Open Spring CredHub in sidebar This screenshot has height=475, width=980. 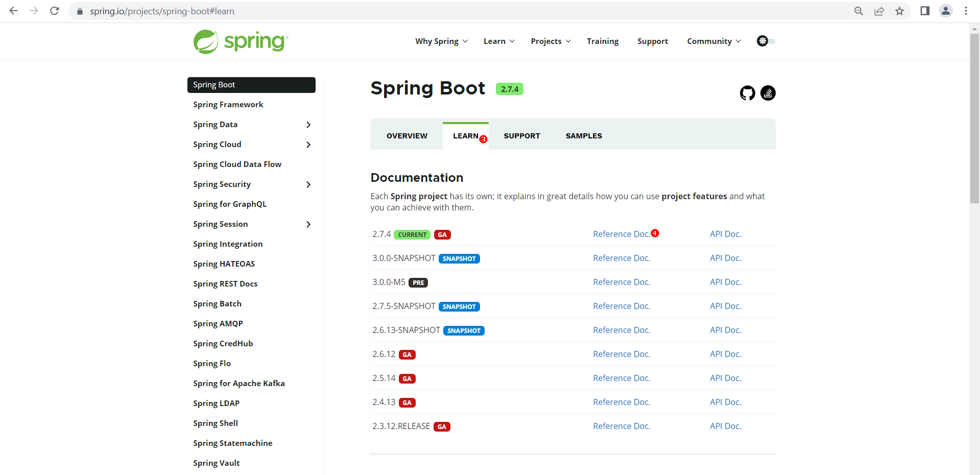point(223,344)
